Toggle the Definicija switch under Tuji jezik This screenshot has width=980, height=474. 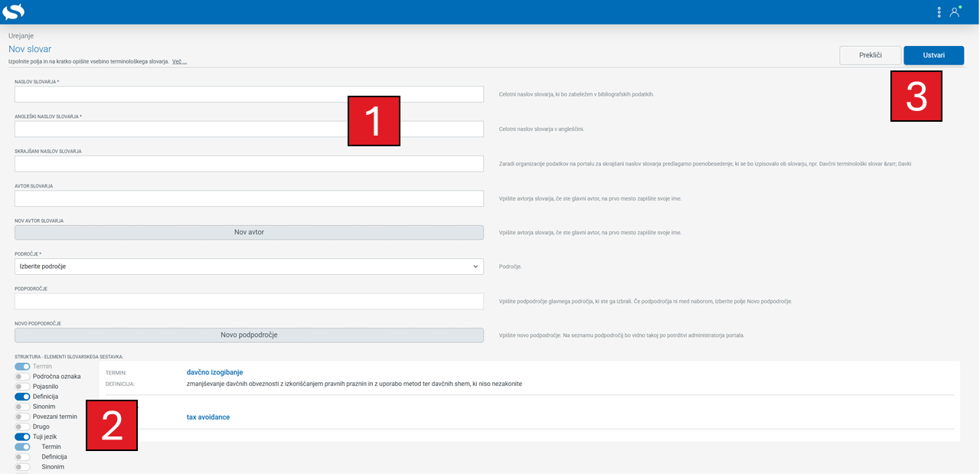(x=22, y=456)
